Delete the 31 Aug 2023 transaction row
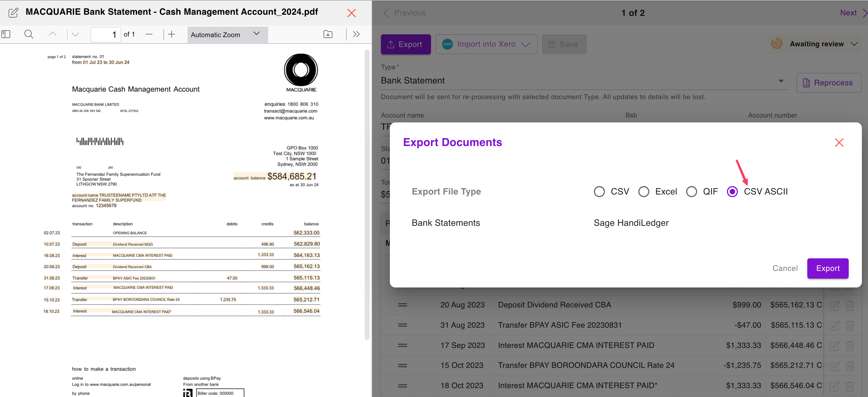The height and width of the screenshot is (397, 868). (850, 326)
